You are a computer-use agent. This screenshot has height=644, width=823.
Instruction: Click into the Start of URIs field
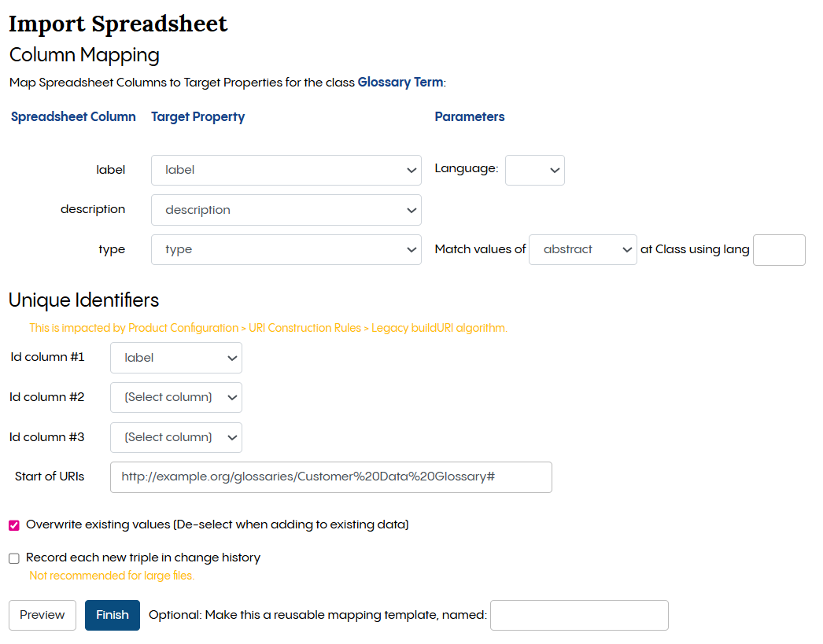click(330, 477)
